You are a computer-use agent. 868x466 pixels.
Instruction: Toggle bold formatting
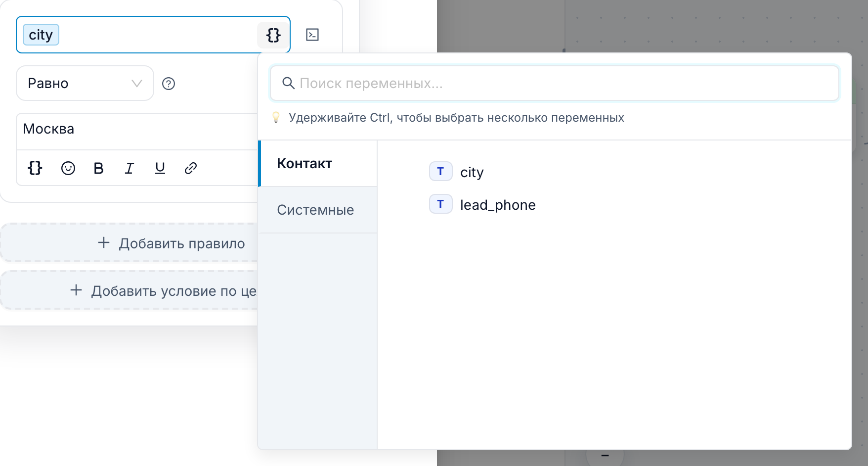coord(98,168)
